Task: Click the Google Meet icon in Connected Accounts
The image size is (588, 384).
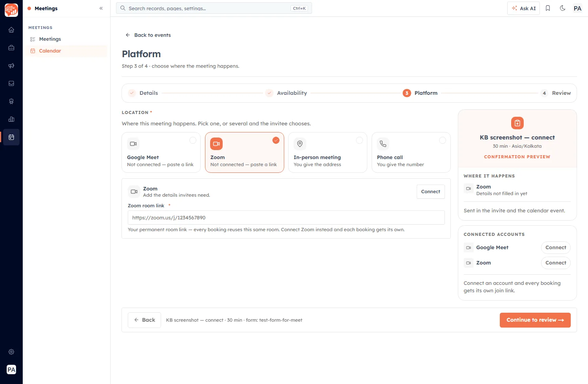Action: [468, 248]
